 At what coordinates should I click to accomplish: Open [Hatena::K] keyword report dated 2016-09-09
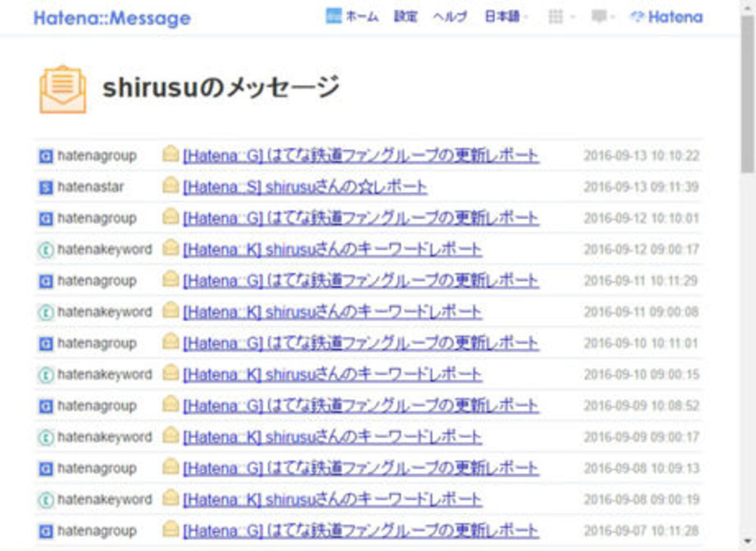click(x=333, y=438)
